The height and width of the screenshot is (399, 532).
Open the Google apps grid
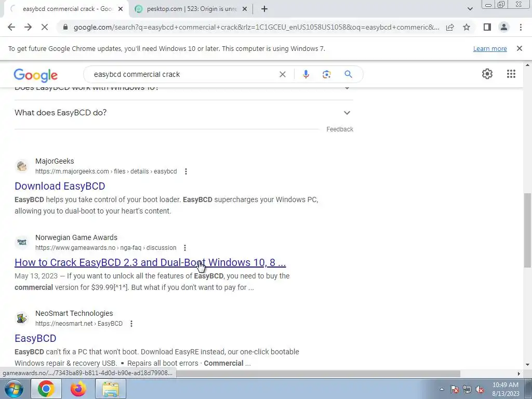click(511, 74)
